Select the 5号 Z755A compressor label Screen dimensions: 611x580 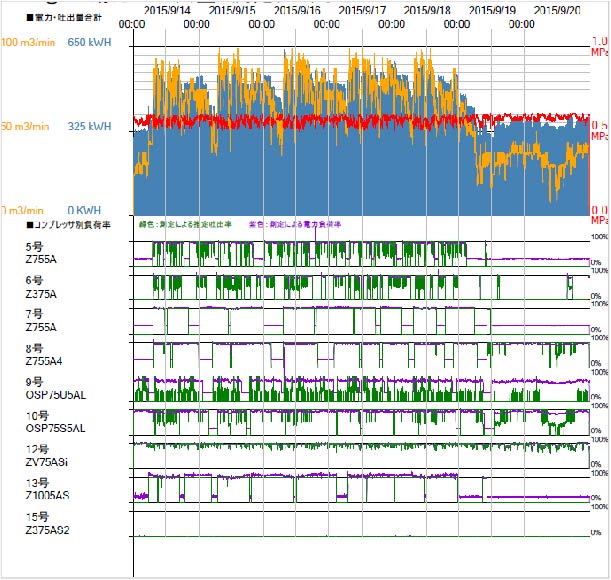coord(40,253)
